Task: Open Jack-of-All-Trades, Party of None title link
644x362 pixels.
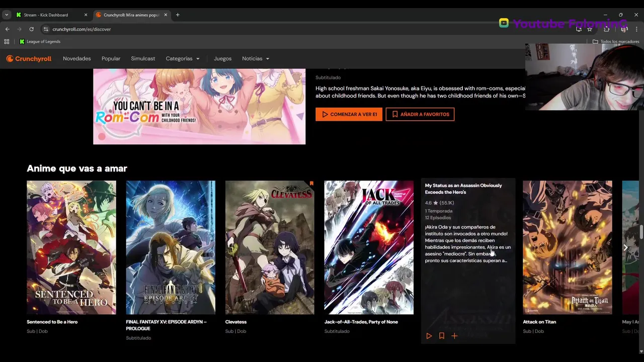Action: pos(361,322)
